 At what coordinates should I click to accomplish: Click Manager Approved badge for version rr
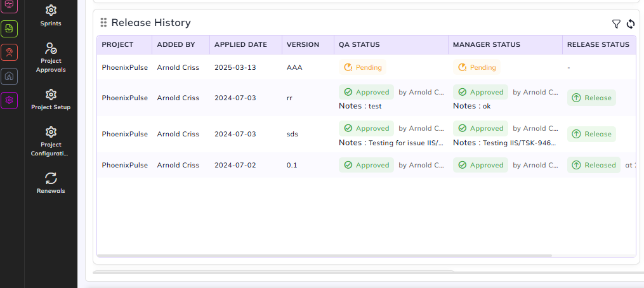(480, 92)
